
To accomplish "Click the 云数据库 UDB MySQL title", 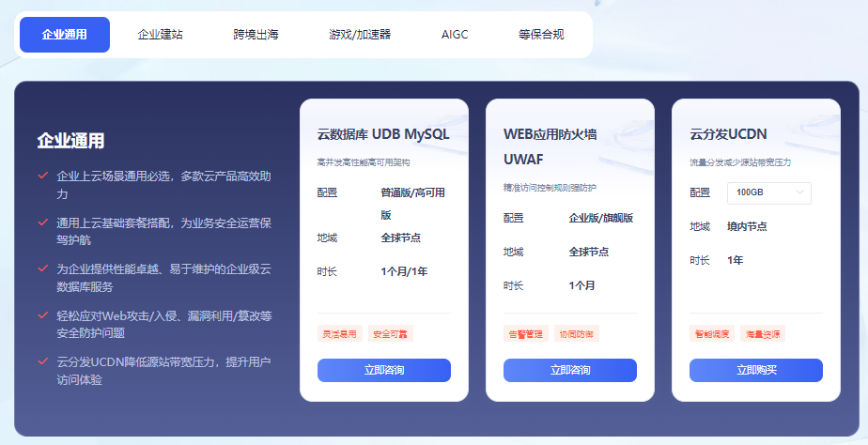I will pos(383,134).
